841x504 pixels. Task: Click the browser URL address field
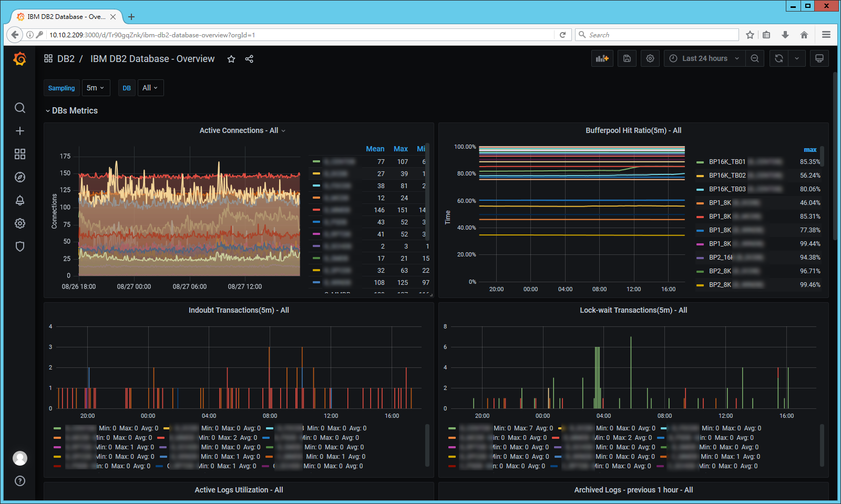tap(300, 35)
